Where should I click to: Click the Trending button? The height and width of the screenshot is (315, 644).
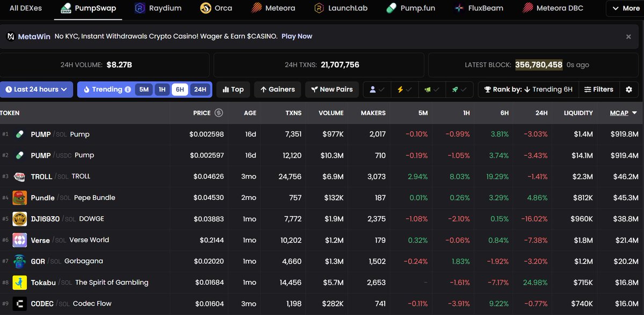pos(106,89)
